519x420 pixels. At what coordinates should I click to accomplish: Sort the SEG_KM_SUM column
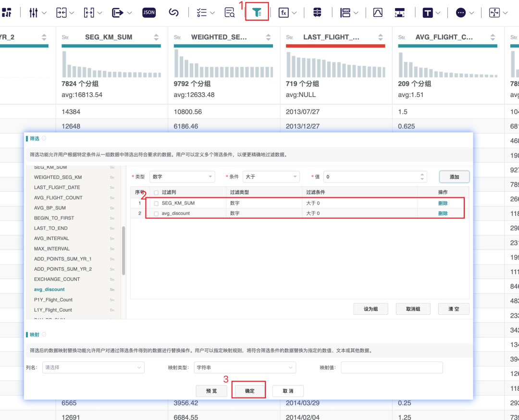tap(156, 37)
